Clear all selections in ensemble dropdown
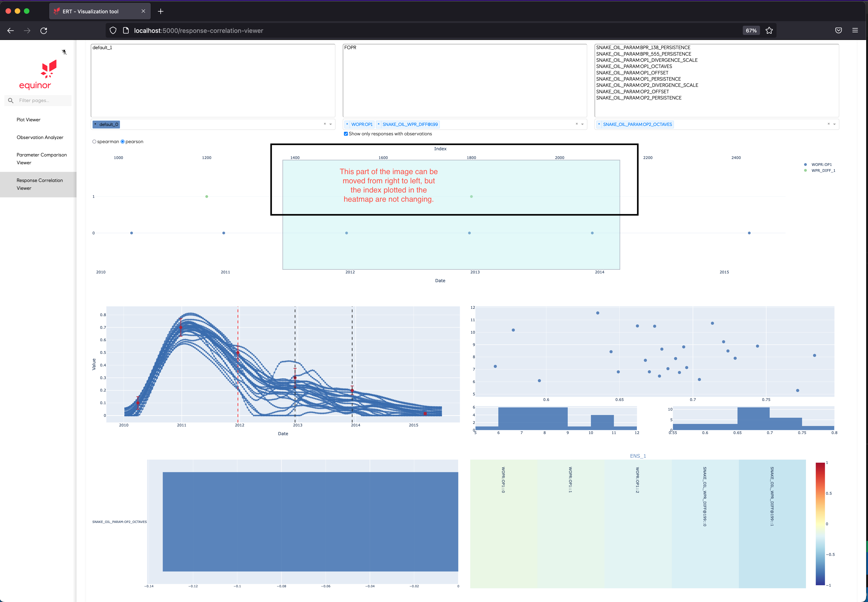868x602 pixels. pos(325,124)
